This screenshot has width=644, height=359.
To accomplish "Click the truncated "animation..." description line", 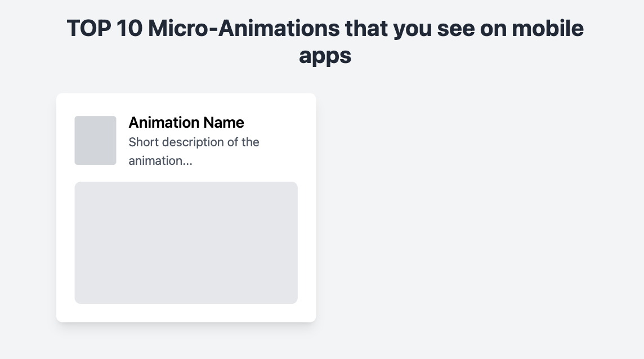I will 160,161.
